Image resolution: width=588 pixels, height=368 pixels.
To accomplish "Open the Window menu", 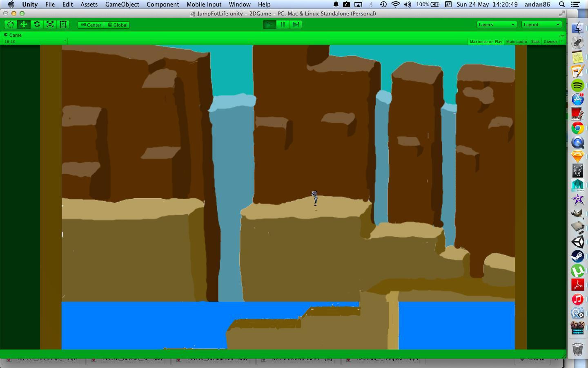I will click(240, 4).
